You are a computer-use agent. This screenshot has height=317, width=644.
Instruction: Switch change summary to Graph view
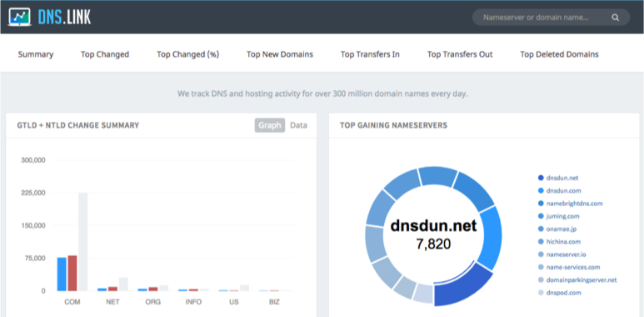coord(269,125)
